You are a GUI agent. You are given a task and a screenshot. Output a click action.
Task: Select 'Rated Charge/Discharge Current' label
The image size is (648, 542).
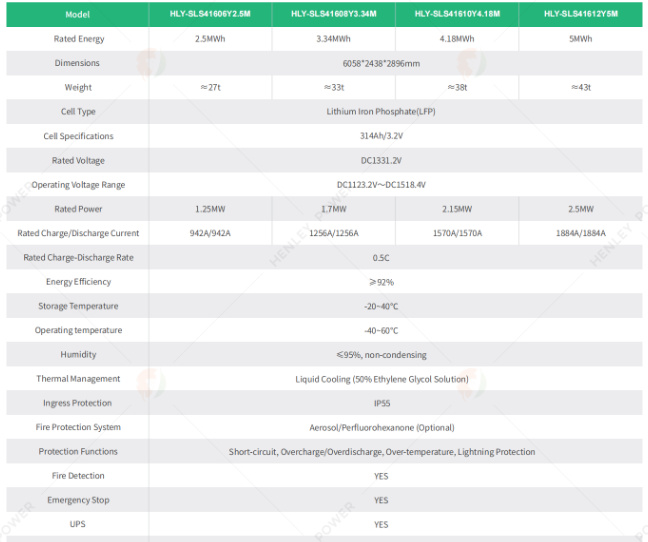(x=78, y=233)
